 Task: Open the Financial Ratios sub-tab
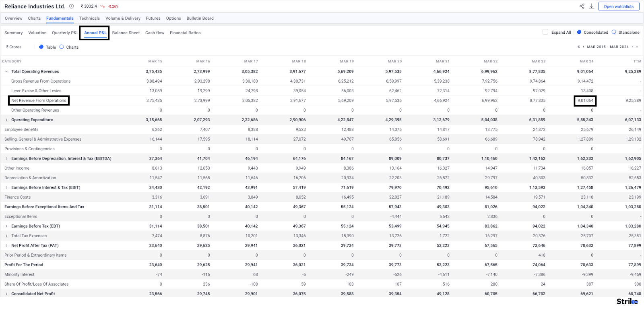(x=185, y=33)
